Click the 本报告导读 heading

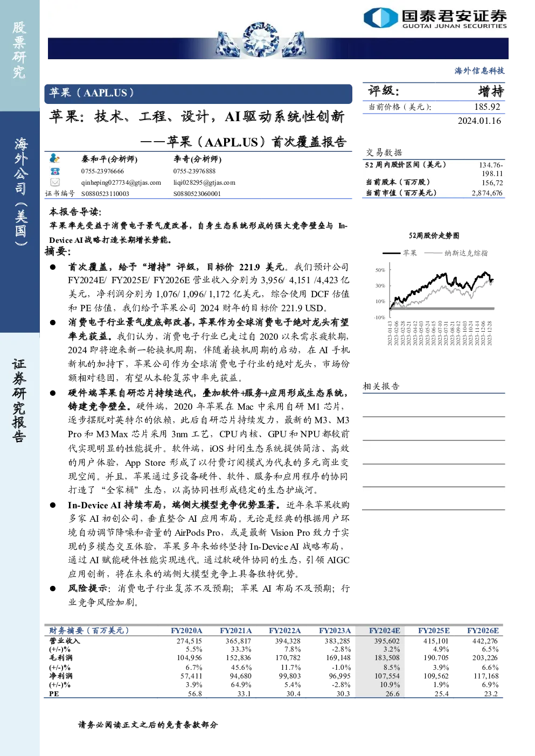[x=75, y=212]
